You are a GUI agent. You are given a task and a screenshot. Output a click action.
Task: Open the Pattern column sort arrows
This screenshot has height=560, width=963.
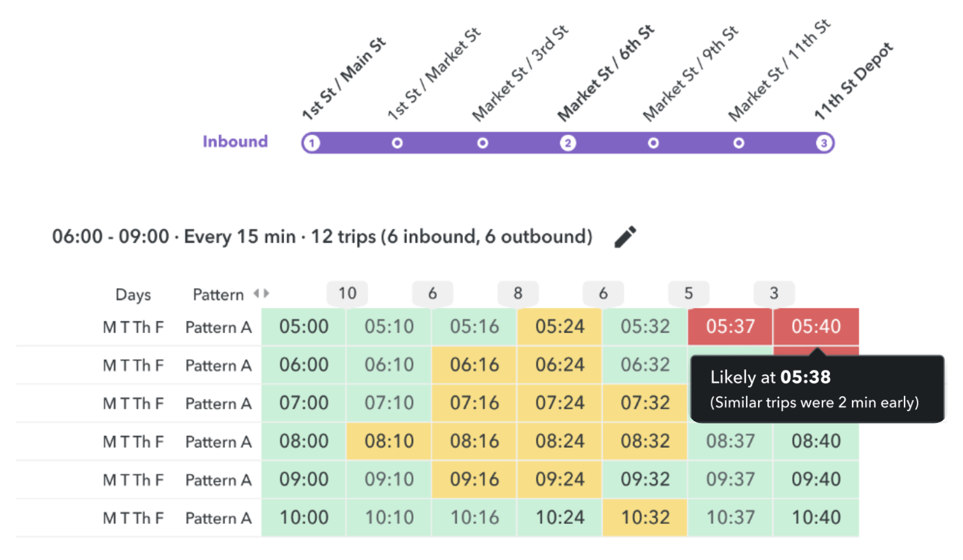pyautogui.click(x=262, y=294)
